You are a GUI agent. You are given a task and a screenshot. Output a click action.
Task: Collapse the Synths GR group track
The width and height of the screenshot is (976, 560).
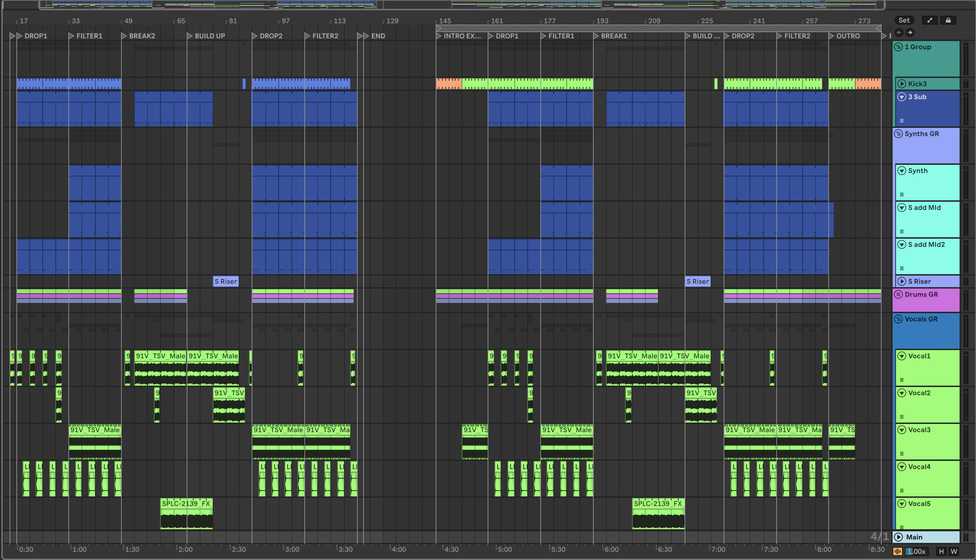(898, 134)
